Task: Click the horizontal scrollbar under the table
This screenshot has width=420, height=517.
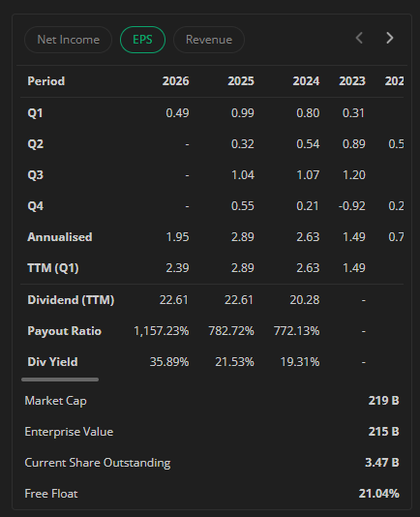Action: pyautogui.click(x=60, y=380)
